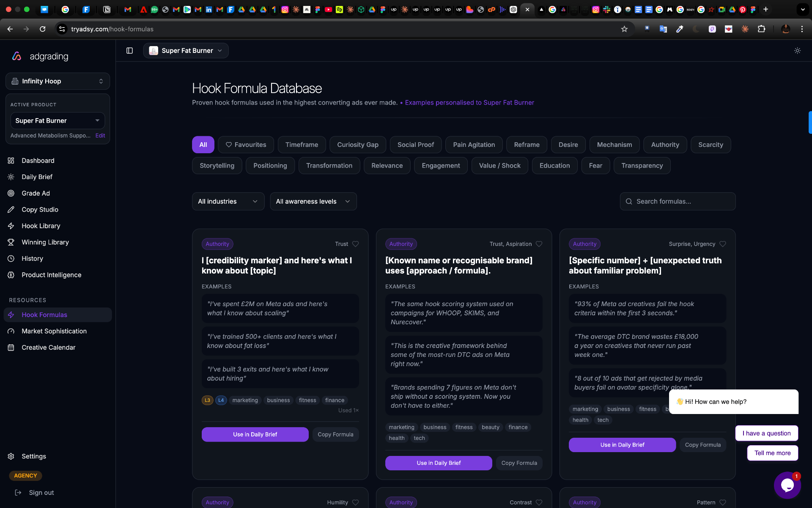Viewport: 812px width, 508px height.
Task: Favourite the Pattern tagged card
Action: [723, 502]
